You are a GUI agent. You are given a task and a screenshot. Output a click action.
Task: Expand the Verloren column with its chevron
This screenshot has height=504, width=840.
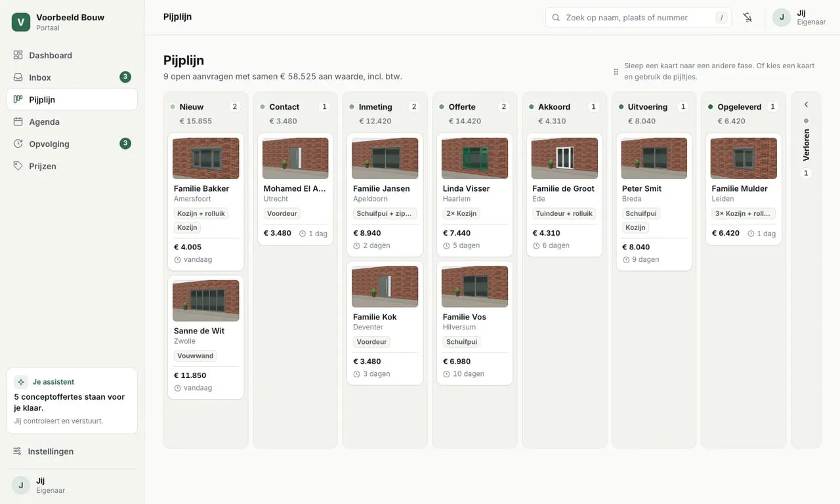pos(807,104)
